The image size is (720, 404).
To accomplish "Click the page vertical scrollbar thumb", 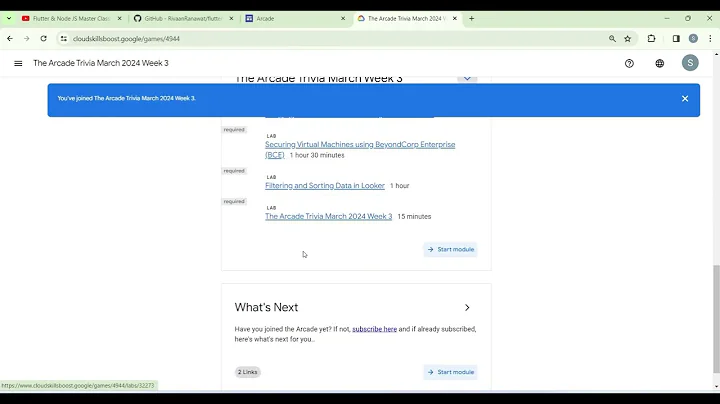I will [x=716, y=319].
